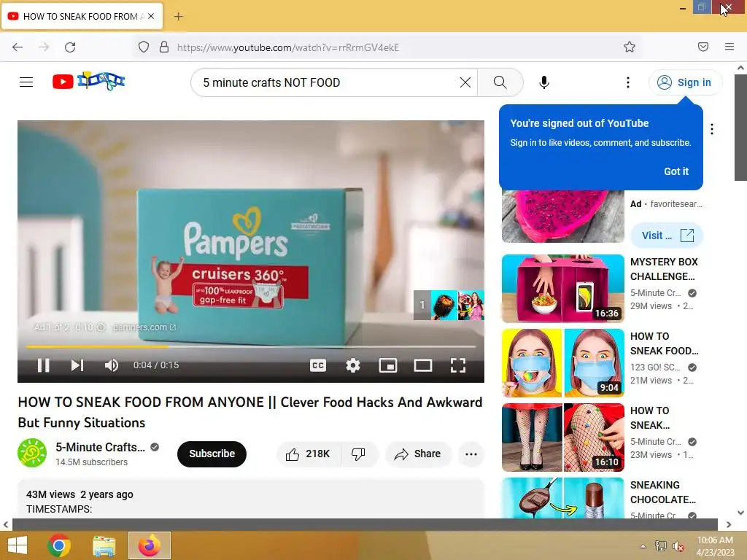
Task: Open the taskbar clock showing 10:06 AM
Action: click(x=715, y=546)
